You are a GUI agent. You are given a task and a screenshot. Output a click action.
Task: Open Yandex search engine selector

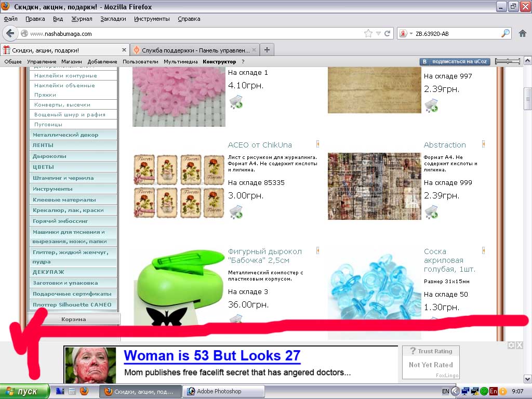[406, 34]
